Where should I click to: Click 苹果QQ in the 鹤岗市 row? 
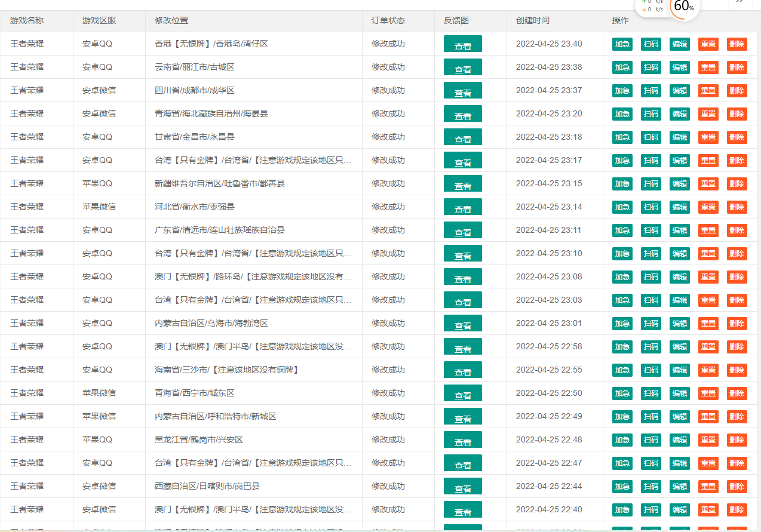pyautogui.click(x=97, y=439)
